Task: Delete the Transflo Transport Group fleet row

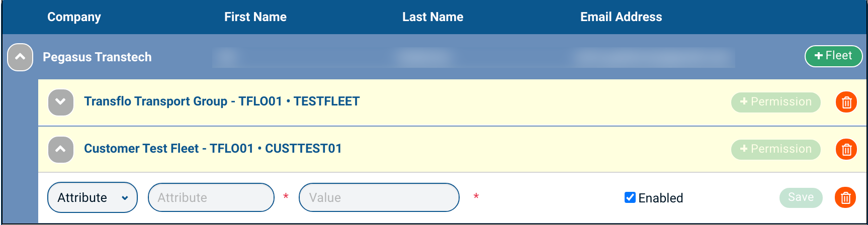Action: 846,102
